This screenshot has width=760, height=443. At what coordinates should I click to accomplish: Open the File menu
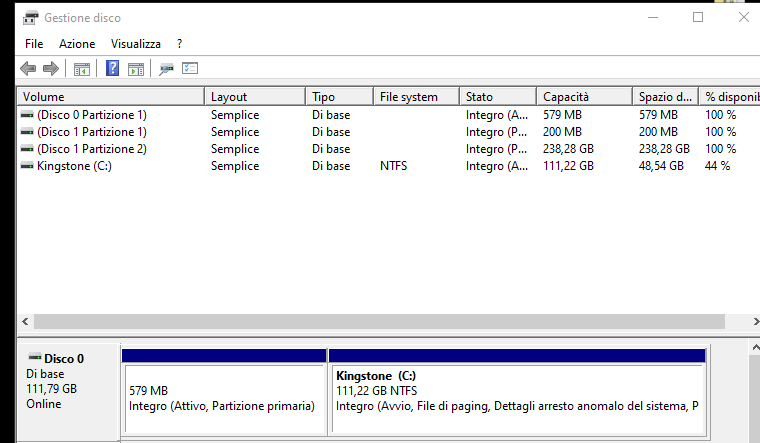click(34, 44)
